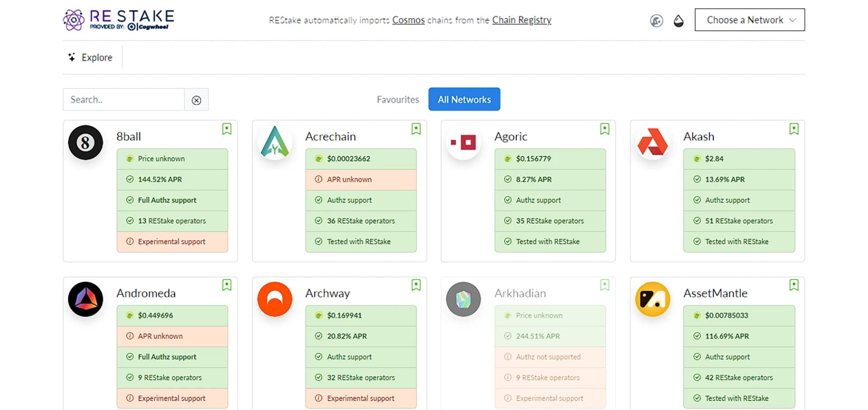Screen dimensions: 868x410
Task: Click the Agoric logo
Action: tap(463, 142)
